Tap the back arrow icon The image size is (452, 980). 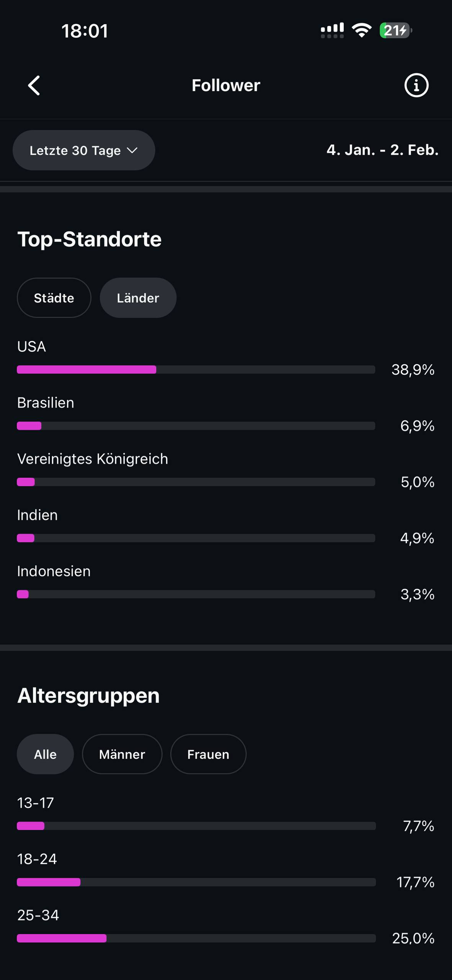point(34,85)
